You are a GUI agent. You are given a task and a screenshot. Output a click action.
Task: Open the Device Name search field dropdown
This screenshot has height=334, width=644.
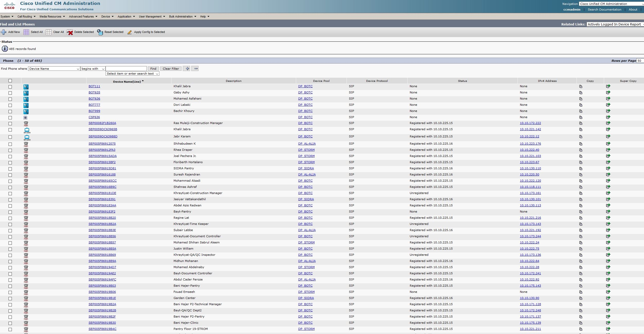coord(54,69)
